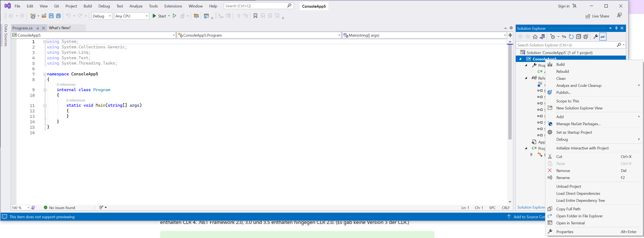Click the Collapse All icon in Solution Explorer
Viewport: 644px width, 238px height.
578,37
